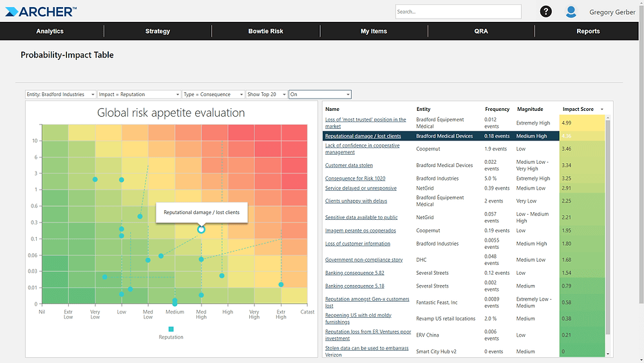
Task: Click the Revamp US retail locations cell
Action: point(446,319)
